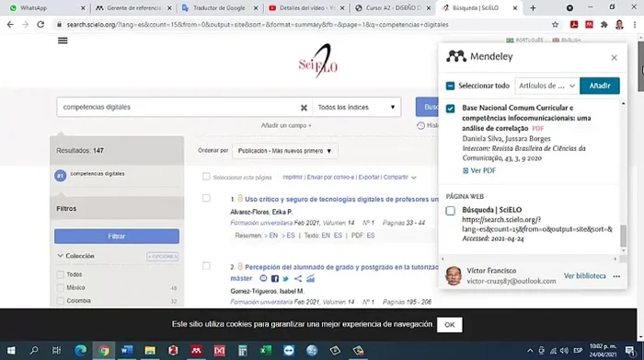Open Mendeley Desktop from taskbar
The height and width of the screenshot is (360, 644).
coord(196,351)
